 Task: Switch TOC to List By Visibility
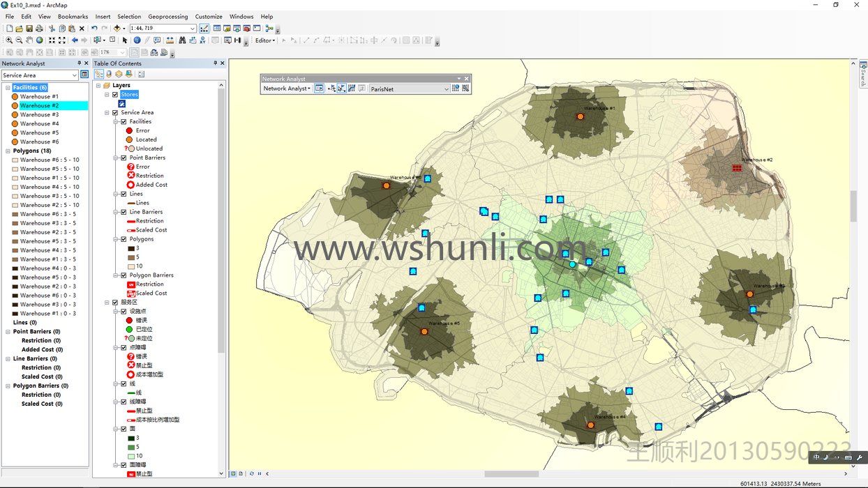(119, 74)
